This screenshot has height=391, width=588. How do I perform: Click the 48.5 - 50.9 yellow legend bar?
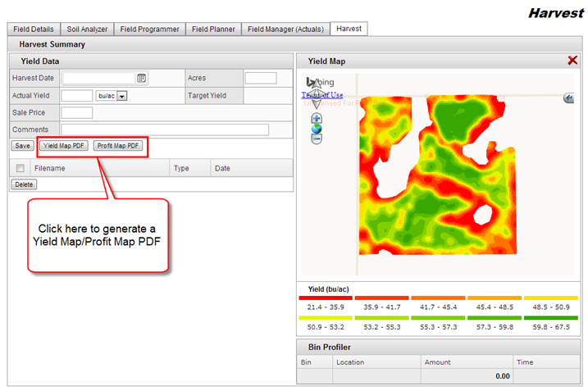point(551,298)
